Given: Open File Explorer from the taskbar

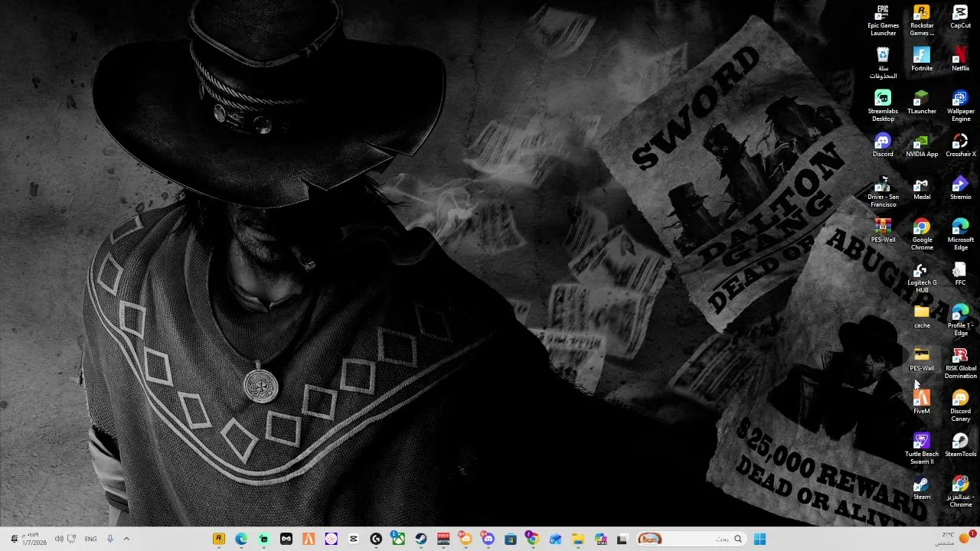Looking at the screenshot, I should [578, 539].
